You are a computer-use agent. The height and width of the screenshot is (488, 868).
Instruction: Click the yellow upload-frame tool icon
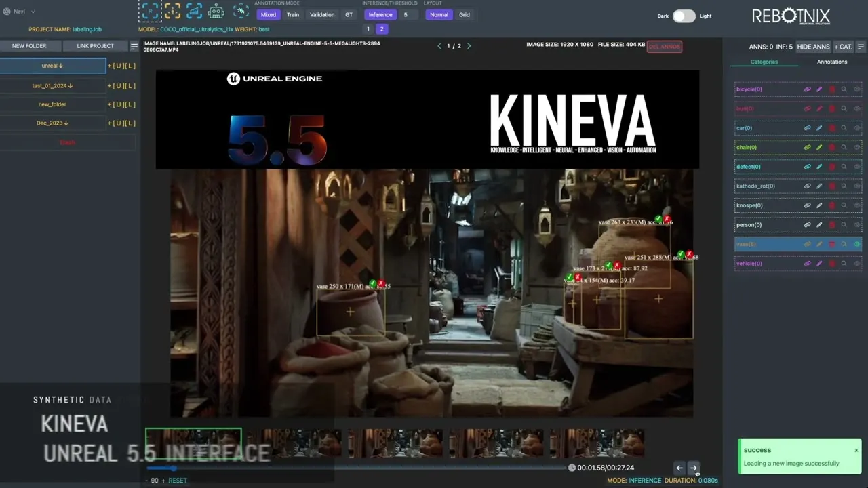click(172, 11)
